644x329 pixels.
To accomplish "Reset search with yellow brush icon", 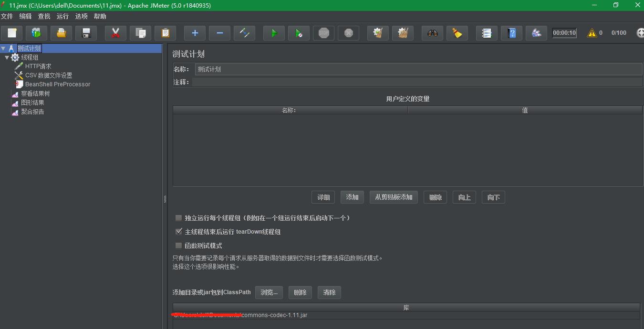I will (457, 33).
